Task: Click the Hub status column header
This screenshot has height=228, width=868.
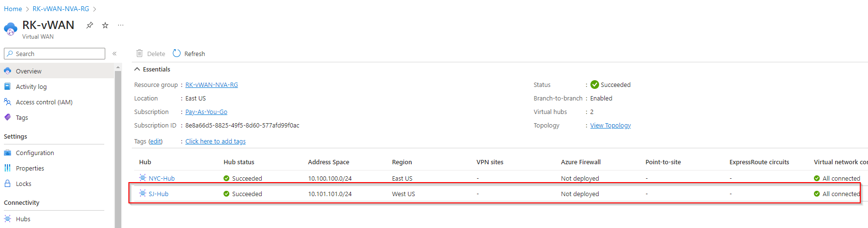Action: (x=239, y=162)
